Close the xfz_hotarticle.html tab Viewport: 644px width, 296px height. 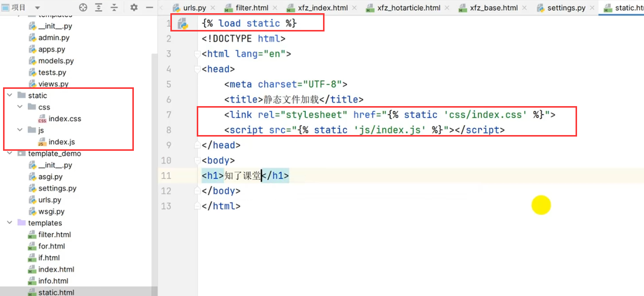coord(448,9)
